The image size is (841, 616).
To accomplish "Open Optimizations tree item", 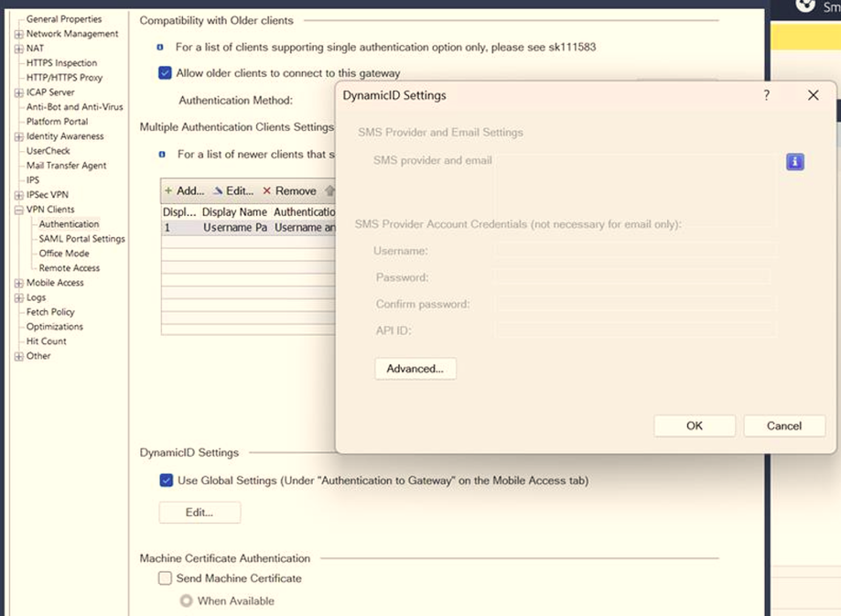I will (55, 326).
